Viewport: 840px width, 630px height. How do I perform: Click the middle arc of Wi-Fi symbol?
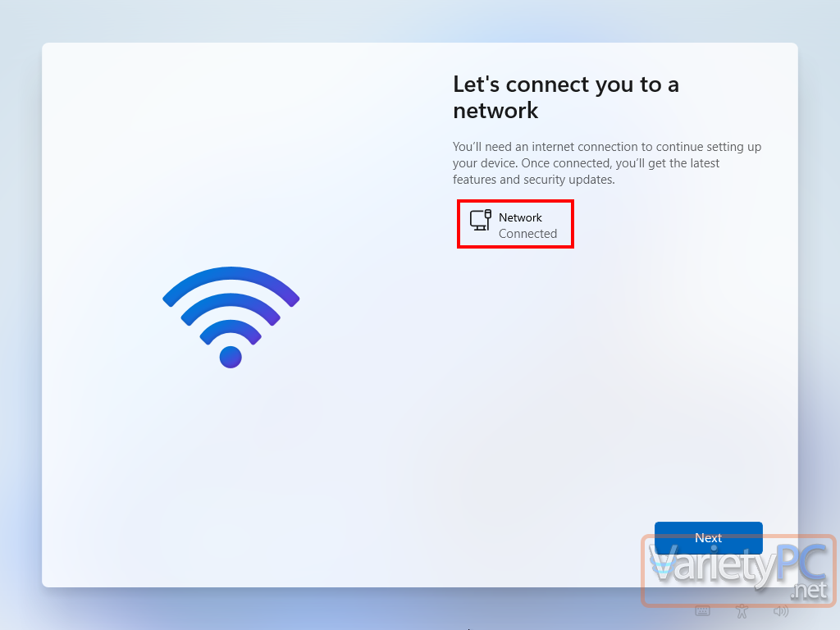pos(231,307)
